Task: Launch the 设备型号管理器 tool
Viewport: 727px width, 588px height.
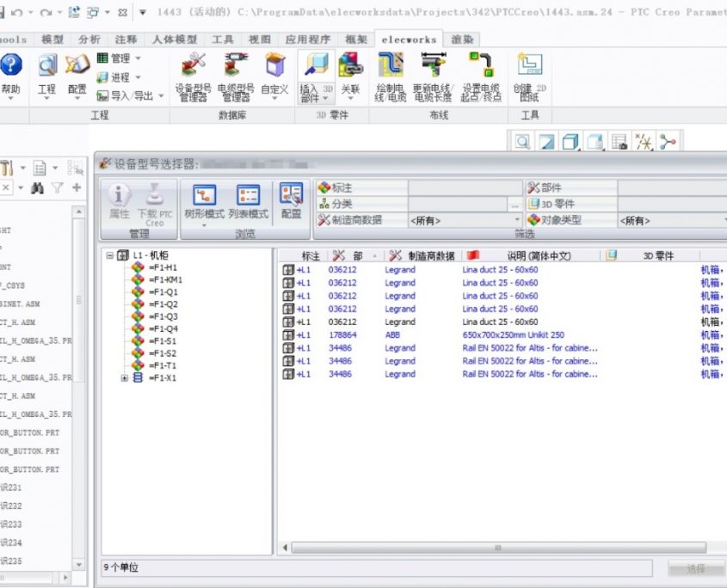Action: coord(194,77)
